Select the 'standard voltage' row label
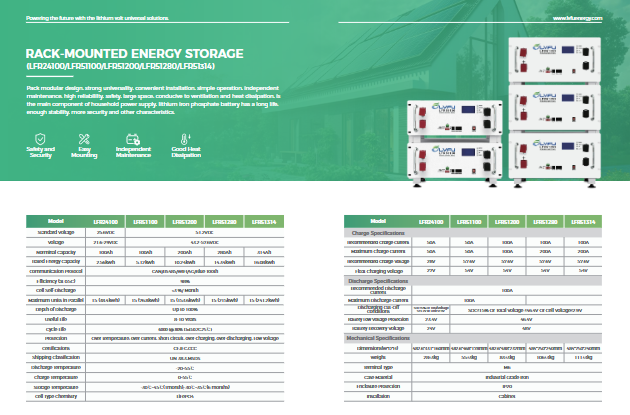630x415 pixels. [56, 232]
